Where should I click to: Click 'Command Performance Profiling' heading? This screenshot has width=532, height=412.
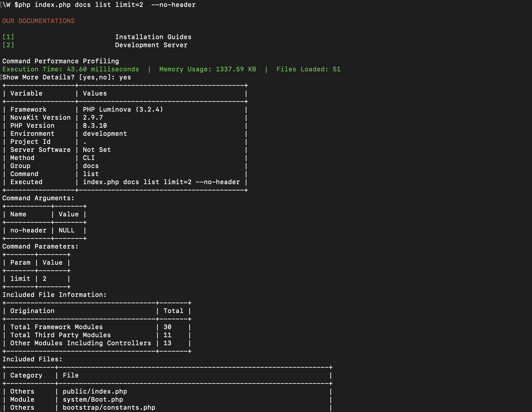(x=60, y=61)
